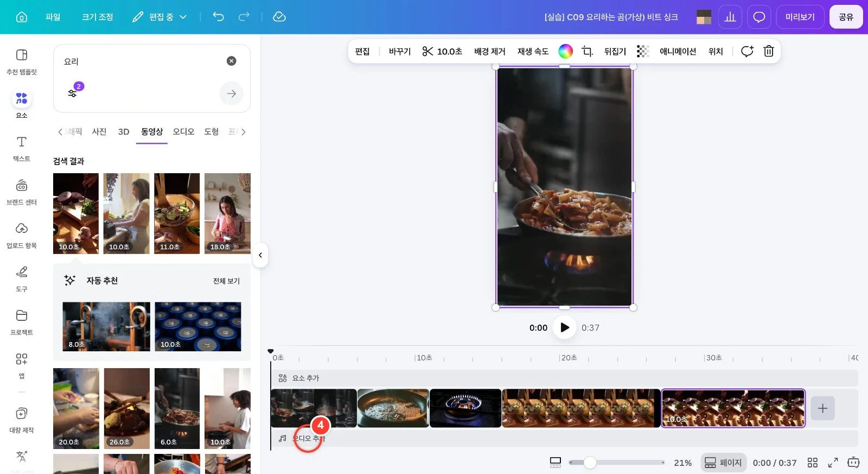Go to the Canva home icon
The height and width of the screenshot is (474, 868).
coord(22,17)
